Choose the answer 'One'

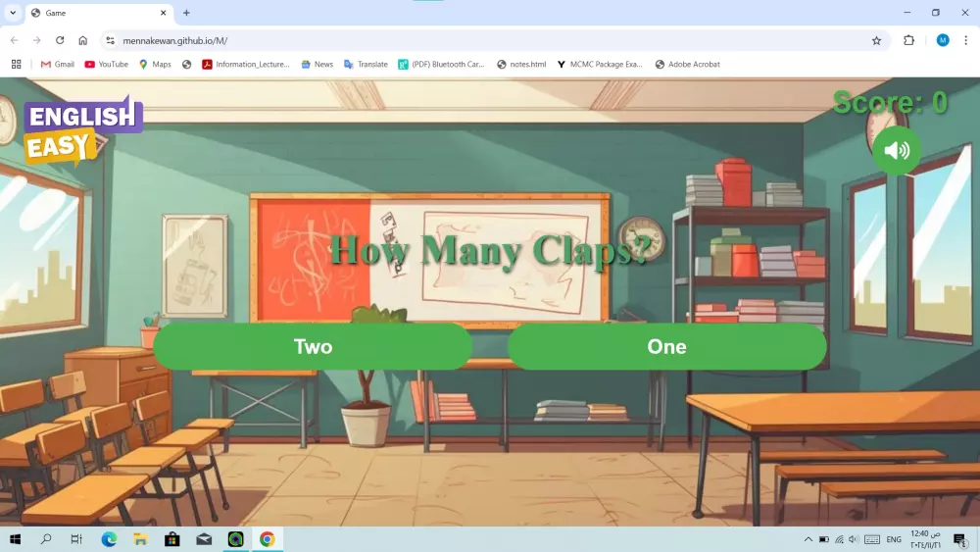click(x=666, y=346)
